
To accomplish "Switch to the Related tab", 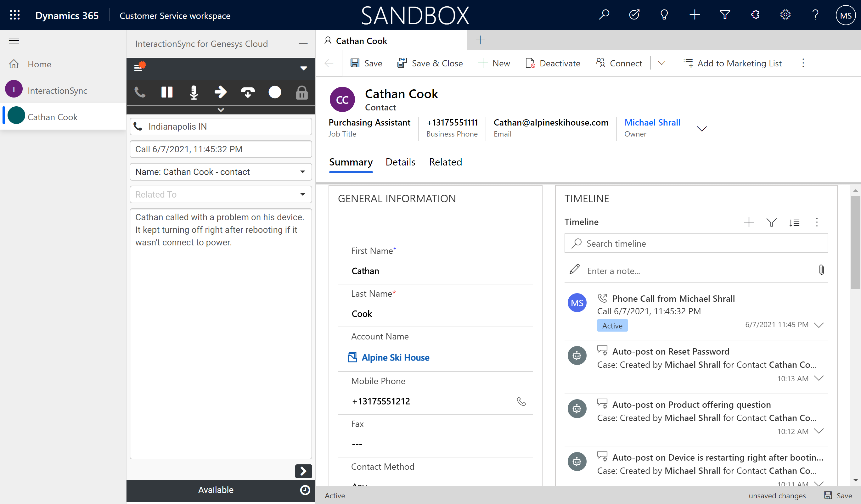I will click(446, 162).
